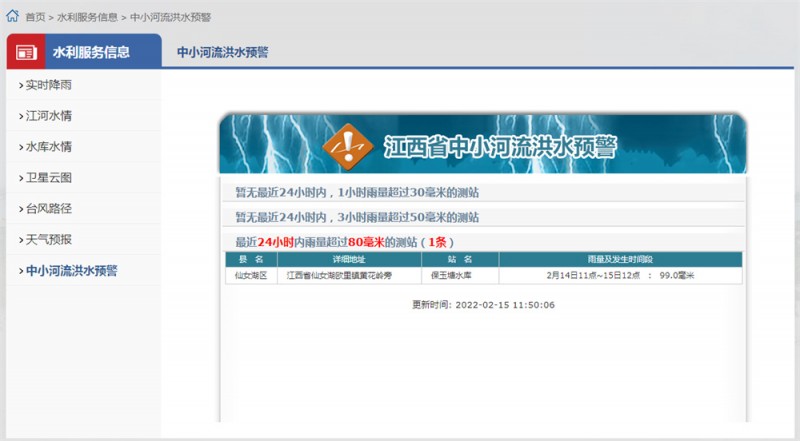Expand the 1小时雨量超过30毫米 section
Image resolution: width=800 pixels, height=441 pixels.
pyautogui.click(x=483, y=192)
